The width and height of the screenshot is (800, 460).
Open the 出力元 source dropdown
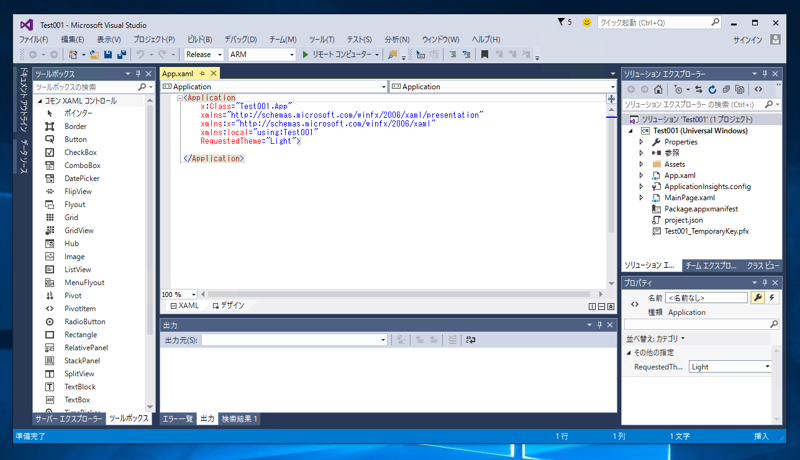383,340
